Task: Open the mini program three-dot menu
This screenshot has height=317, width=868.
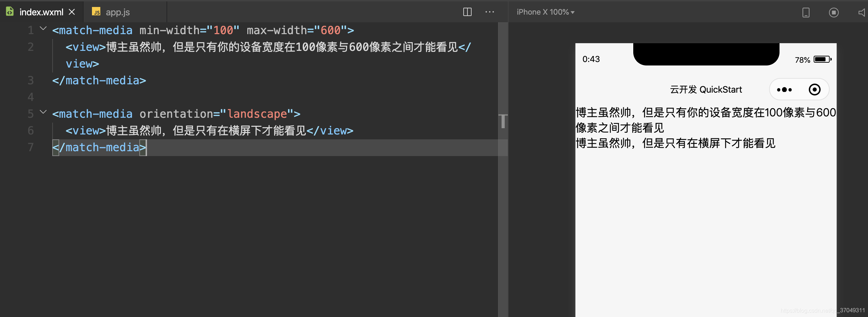Action: pyautogui.click(x=784, y=90)
